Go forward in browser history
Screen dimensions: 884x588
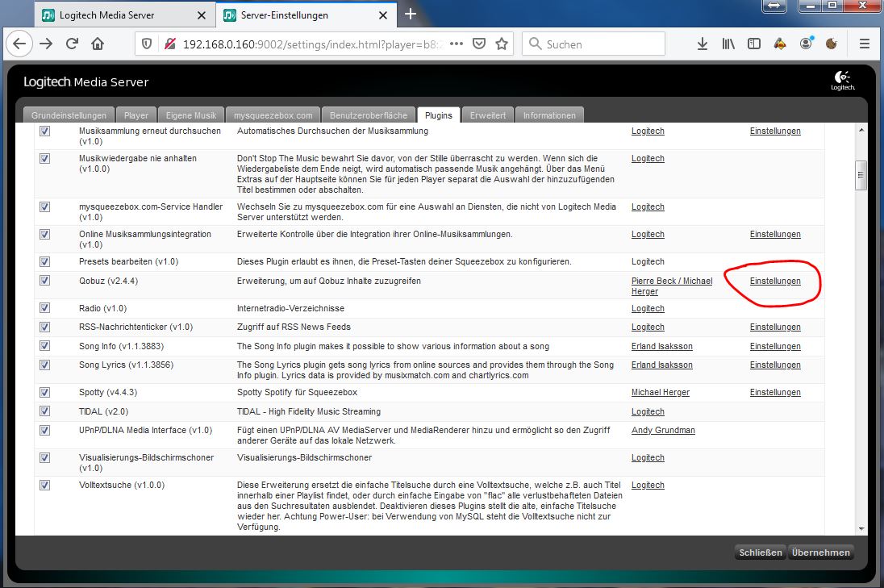tap(46, 44)
